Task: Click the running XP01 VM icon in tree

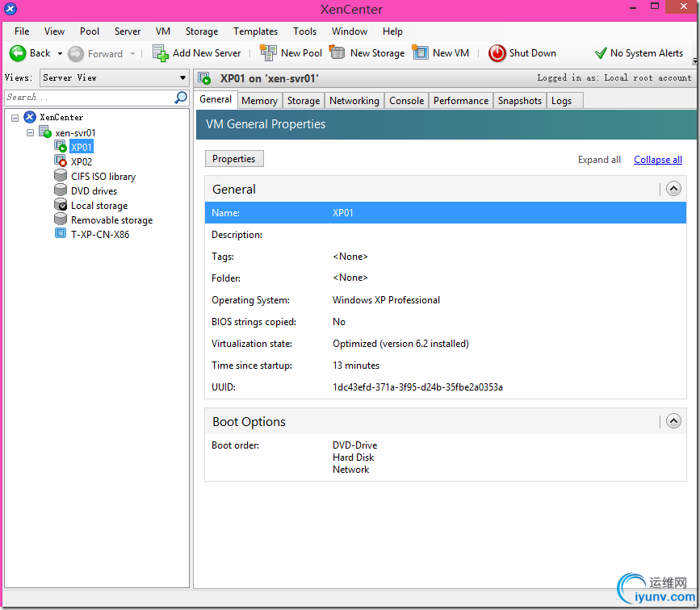Action: point(61,146)
